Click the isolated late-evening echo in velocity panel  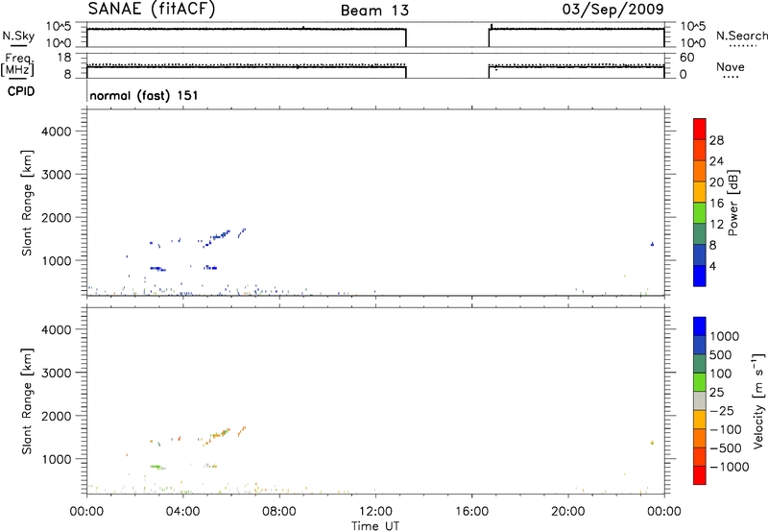point(652,443)
